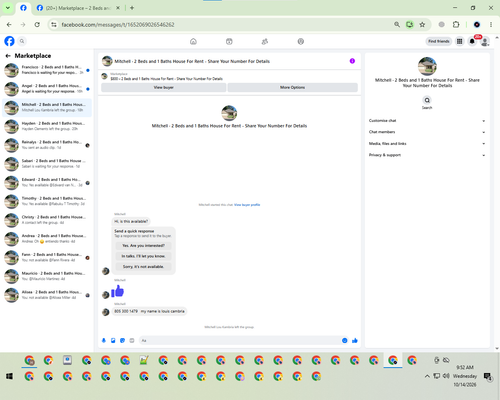Expand Media, files and links section
This screenshot has height=400, width=500.
427,144
